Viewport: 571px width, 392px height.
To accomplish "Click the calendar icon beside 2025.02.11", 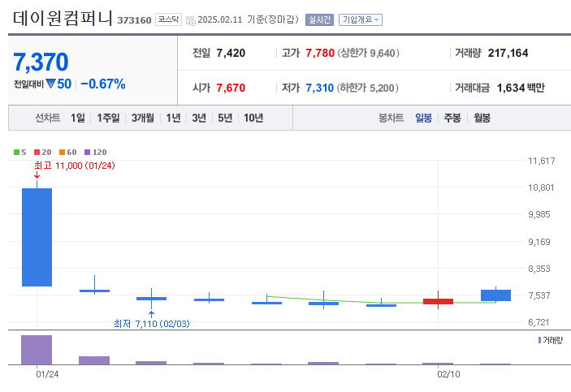I will tap(190, 21).
